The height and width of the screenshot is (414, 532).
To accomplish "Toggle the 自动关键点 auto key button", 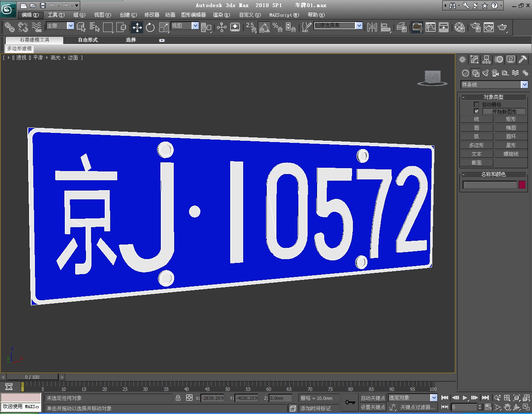I will pos(373,398).
